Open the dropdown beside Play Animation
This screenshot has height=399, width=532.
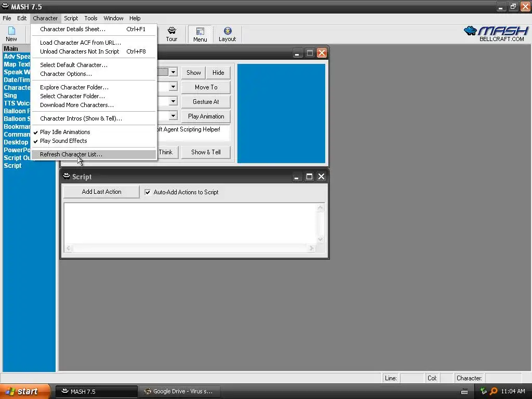point(173,116)
